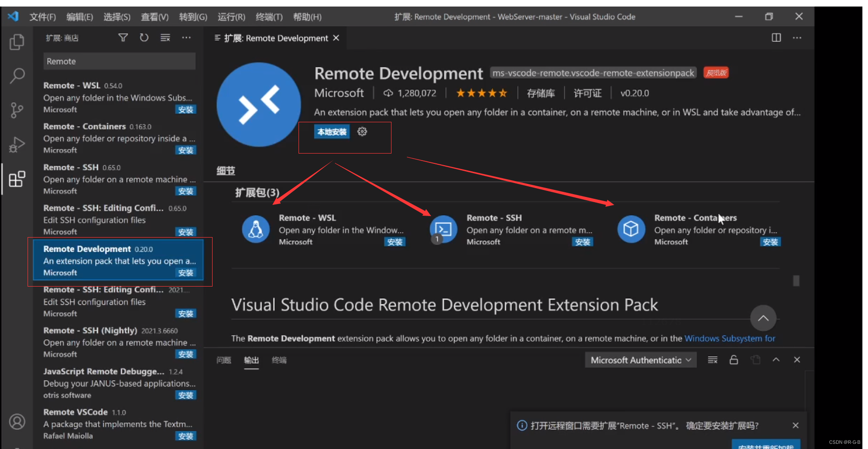Open the 选择(S) menu
The width and height of the screenshot is (868, 449).
pyautogui.click(x=117, y=17)
